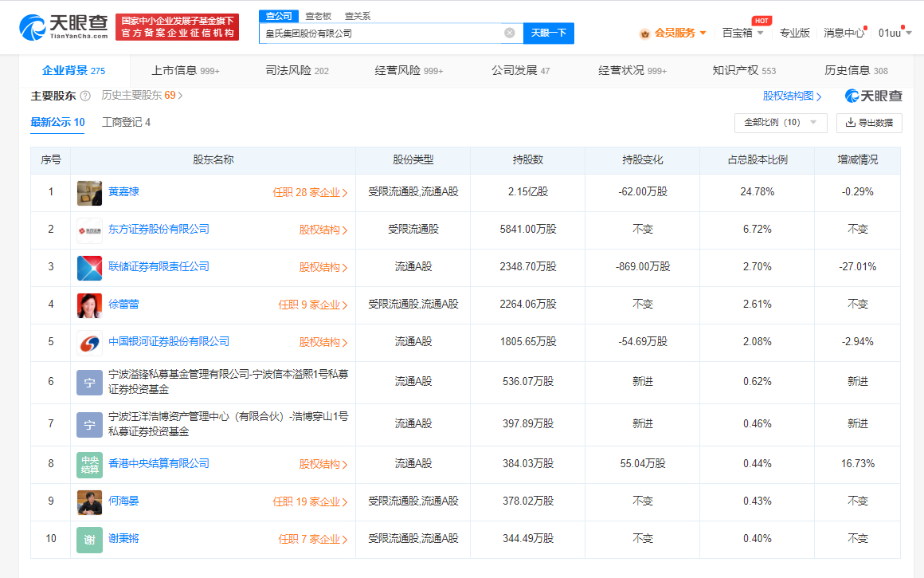Open 中国银河证券股份有限公司 company link
Screen dimensions: 924x578
(x=169, y=341)
